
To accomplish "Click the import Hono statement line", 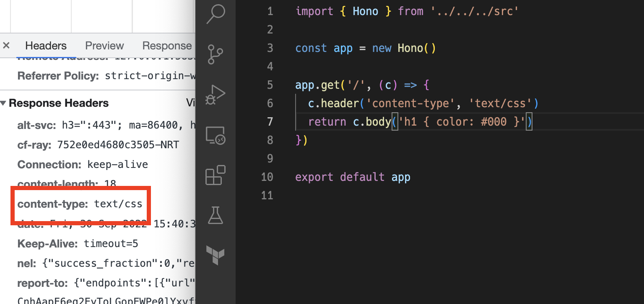I will (408, 11).
